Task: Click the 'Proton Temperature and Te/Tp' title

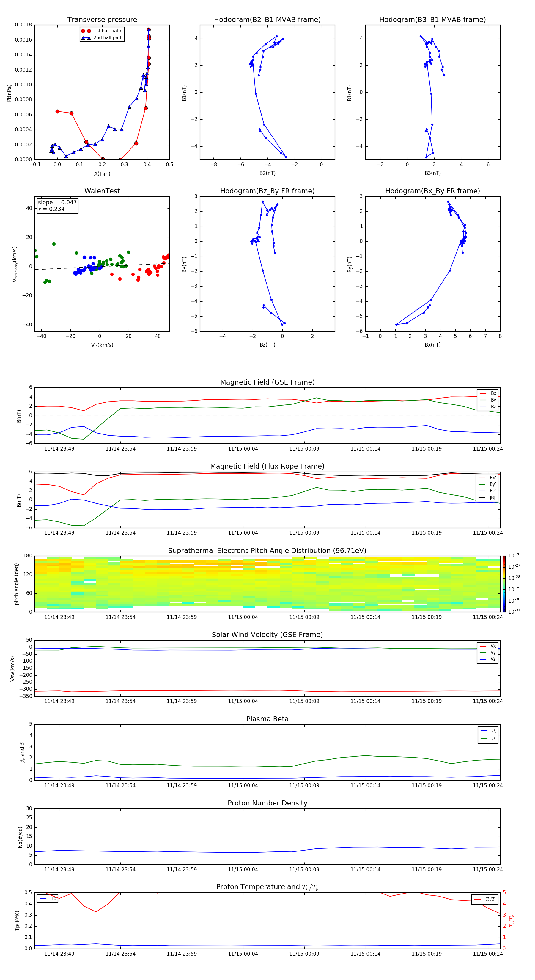Action: pos(267,887)
